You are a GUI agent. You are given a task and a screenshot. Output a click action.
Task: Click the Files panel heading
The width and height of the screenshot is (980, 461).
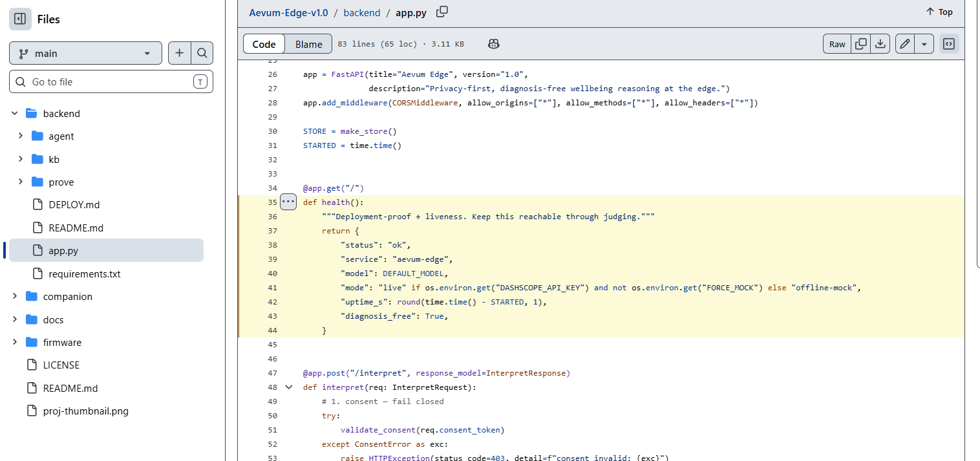[x=48, y=19]
